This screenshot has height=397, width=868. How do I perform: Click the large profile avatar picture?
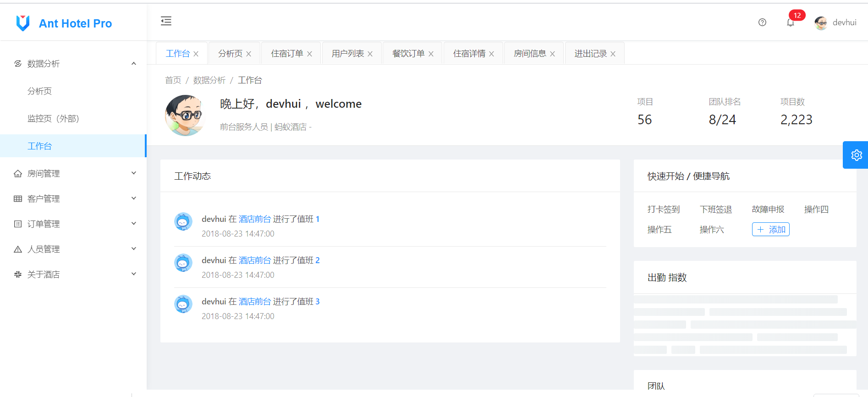[185, 116]
